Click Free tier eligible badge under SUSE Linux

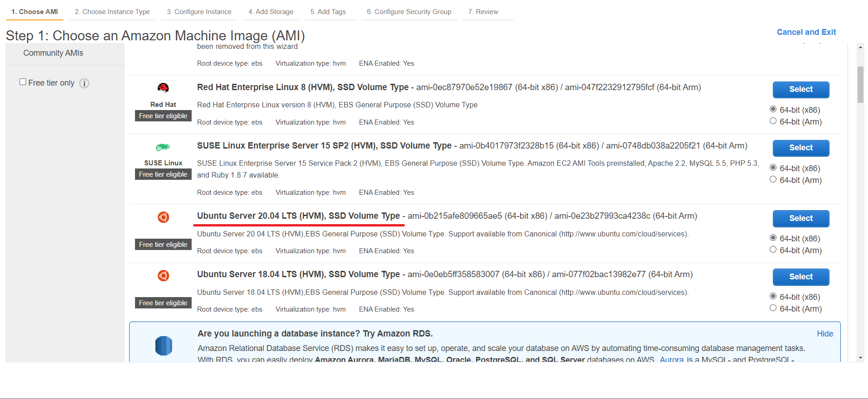[x=163, y=174]
